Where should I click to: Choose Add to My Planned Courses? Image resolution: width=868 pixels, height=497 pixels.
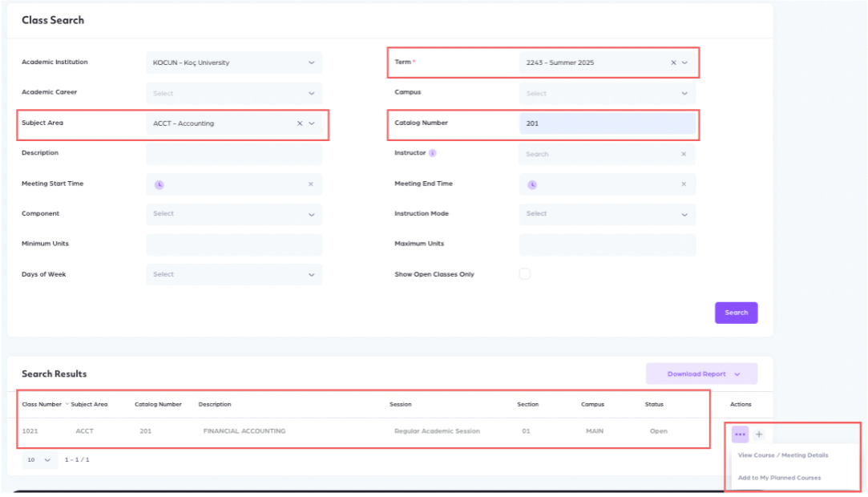click(x=779, y=478)
